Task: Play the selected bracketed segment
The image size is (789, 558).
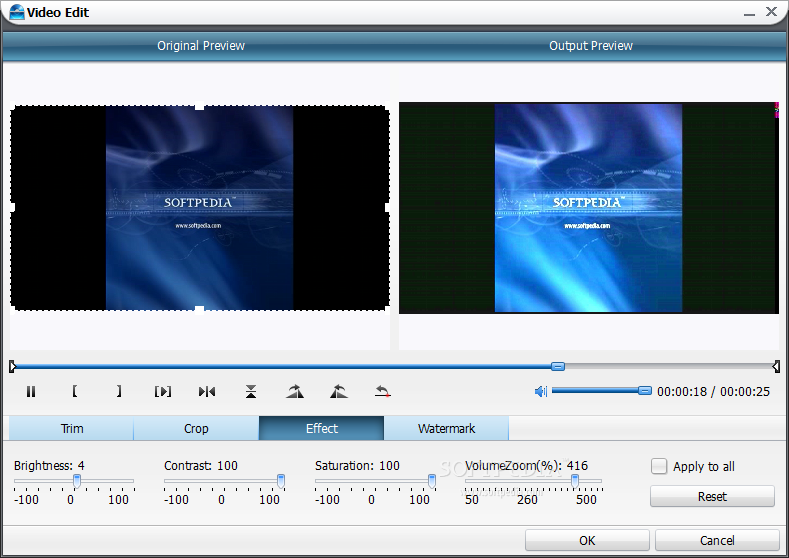Action: pyautogui.click(x=163, y=391)
